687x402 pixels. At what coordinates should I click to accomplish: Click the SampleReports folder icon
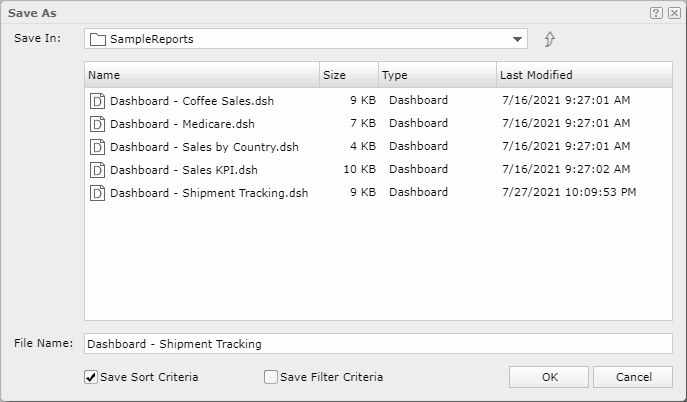98,40
